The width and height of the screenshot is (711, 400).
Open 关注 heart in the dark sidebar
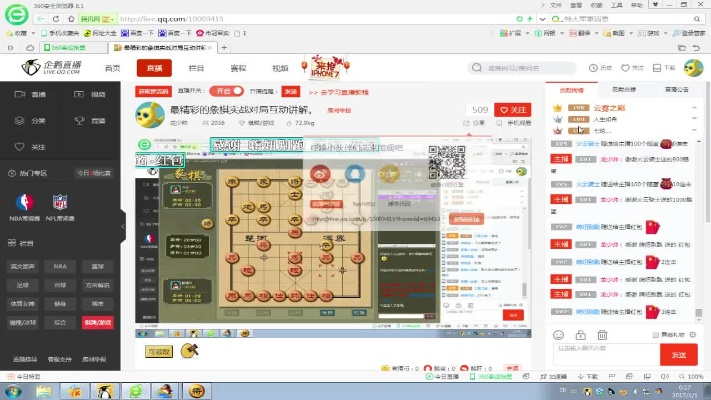coord(30,147)
